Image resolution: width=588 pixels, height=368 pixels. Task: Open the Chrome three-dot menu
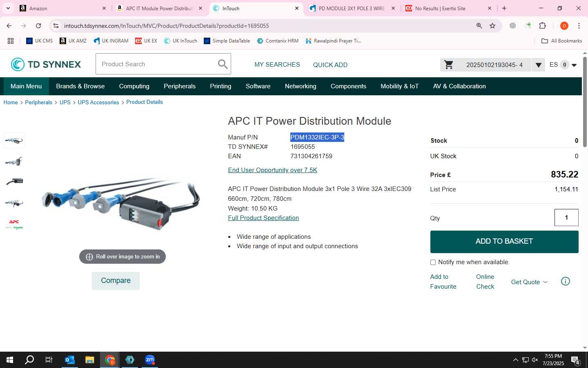click(579, 26)
